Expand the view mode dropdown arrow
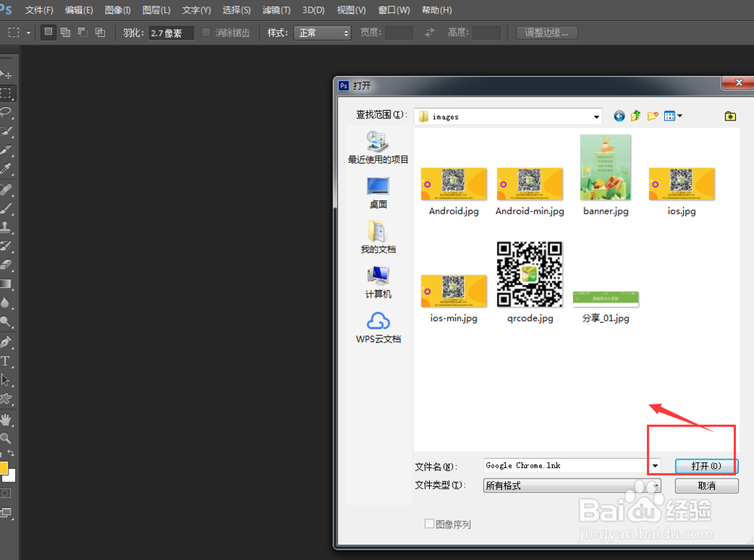 679,116
